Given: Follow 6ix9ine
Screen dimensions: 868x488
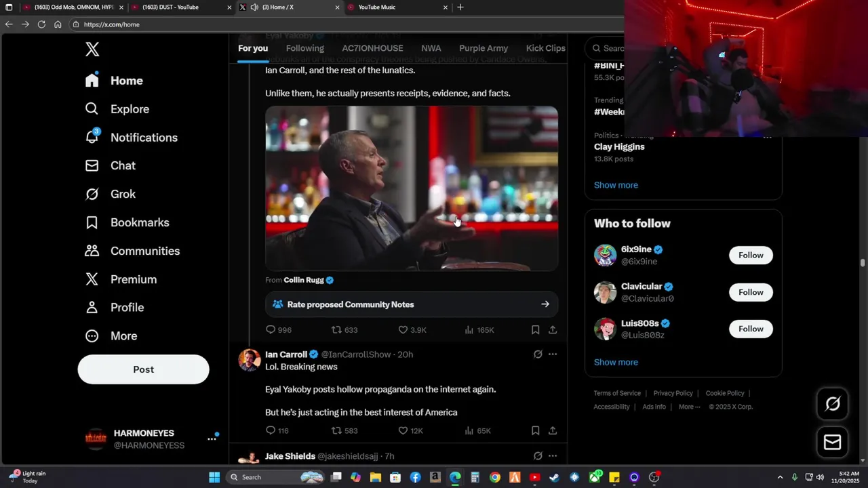Looking at the screenshot, I should [751, 255].
